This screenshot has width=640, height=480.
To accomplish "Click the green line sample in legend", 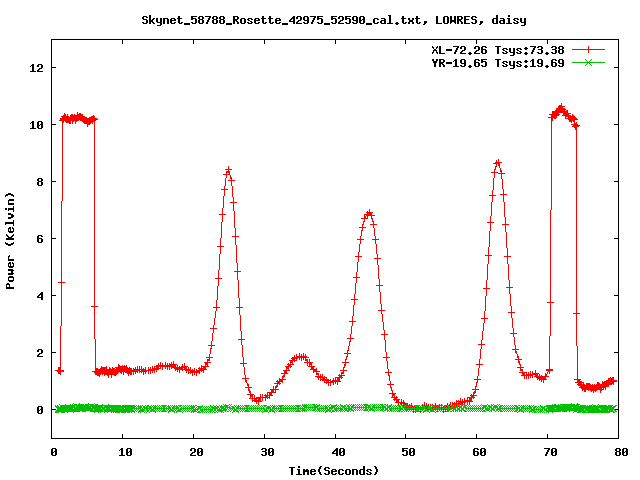I will point(588,62).
